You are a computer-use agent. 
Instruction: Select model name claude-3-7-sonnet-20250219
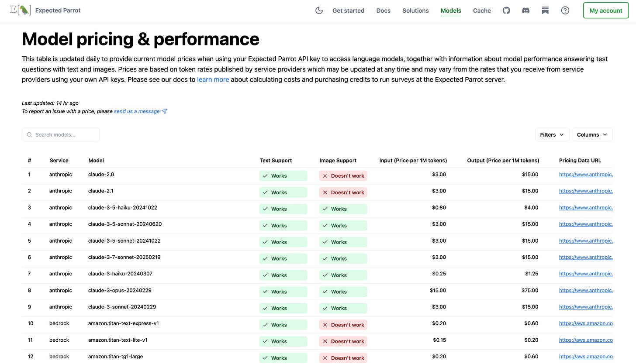pyautogui.click(x=124, y=258)
